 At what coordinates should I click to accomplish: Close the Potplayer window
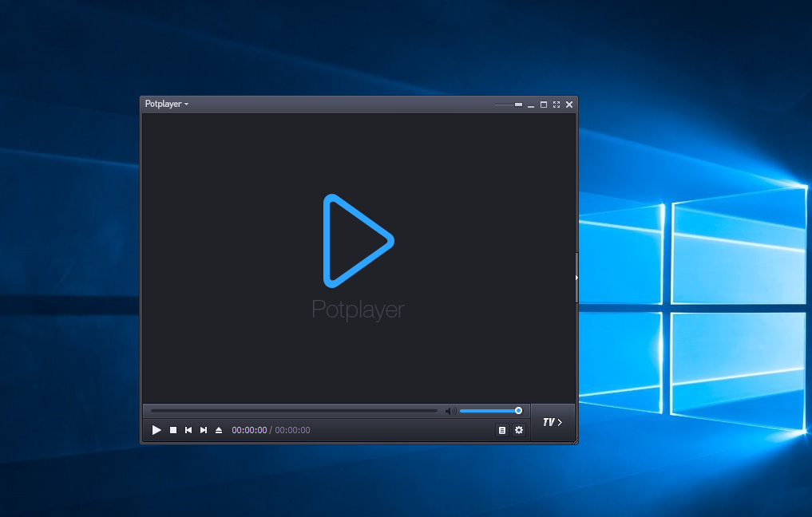569,105
